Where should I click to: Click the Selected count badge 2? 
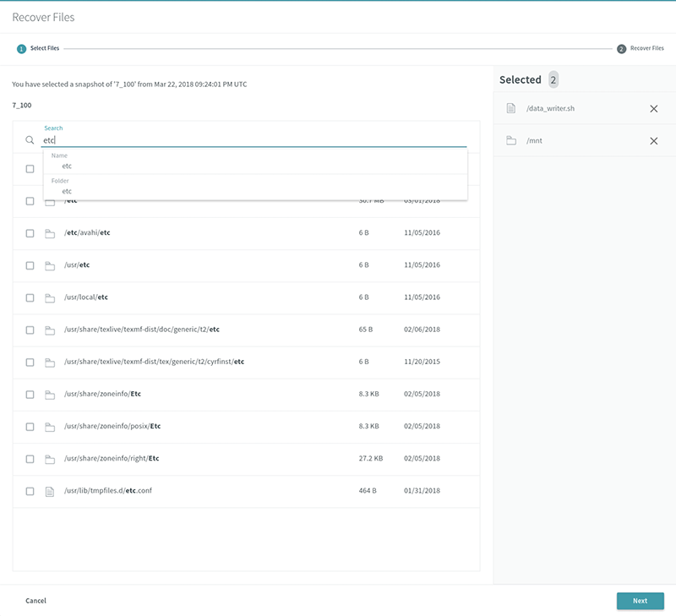point(553,79)
